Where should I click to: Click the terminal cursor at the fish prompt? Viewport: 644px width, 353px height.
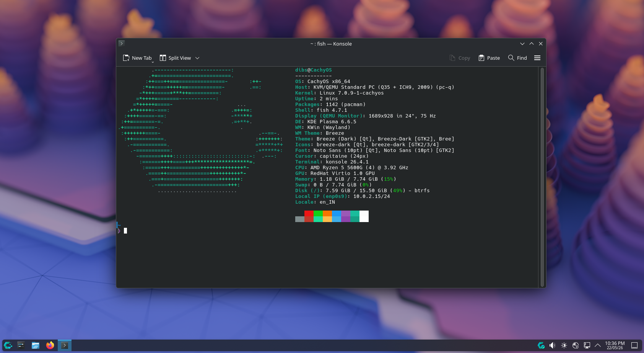click(125, 231)
